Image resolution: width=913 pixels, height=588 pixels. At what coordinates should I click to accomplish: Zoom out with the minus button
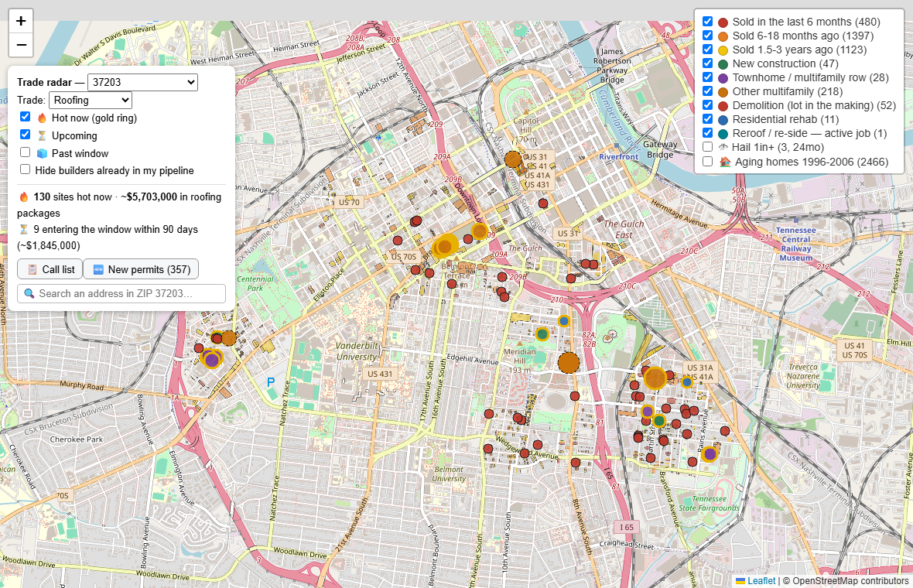tap(21, 45)
